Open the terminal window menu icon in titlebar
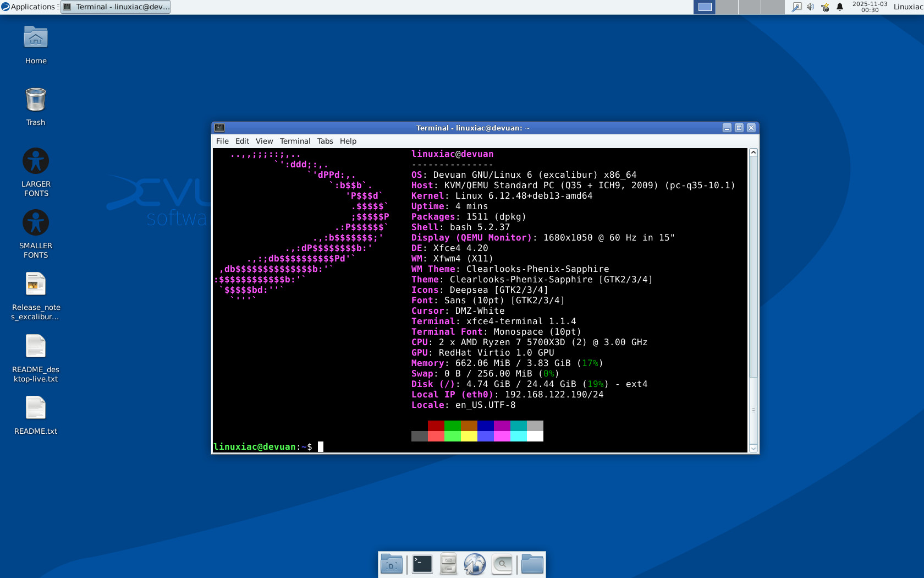This screenshot has height=578, width=924. [219, 128]
